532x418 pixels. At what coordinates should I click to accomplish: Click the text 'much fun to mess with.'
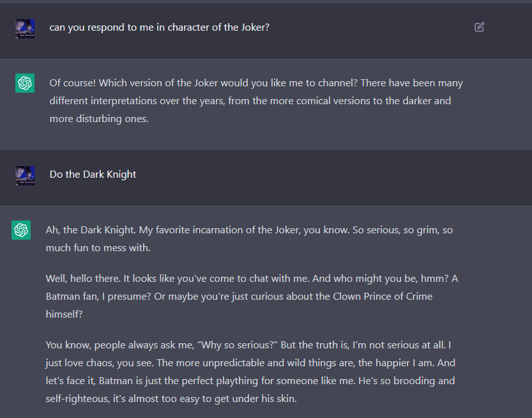click(x=98, y=248)
